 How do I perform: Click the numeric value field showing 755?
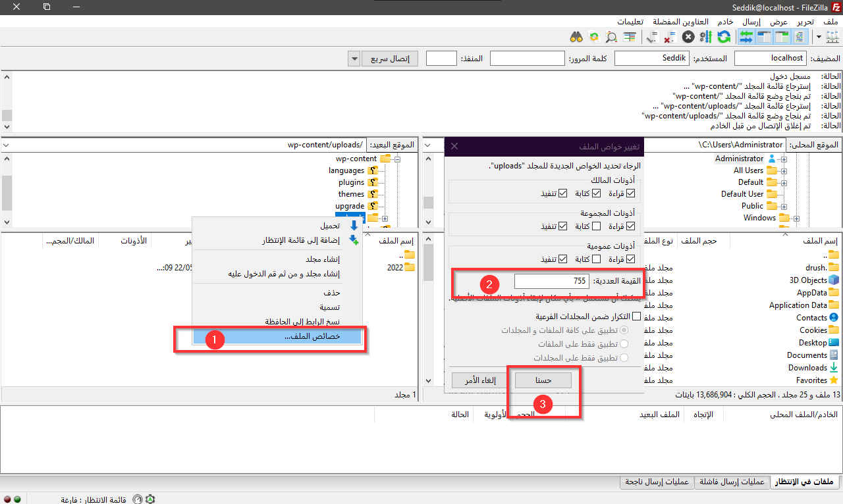(552, 281)
